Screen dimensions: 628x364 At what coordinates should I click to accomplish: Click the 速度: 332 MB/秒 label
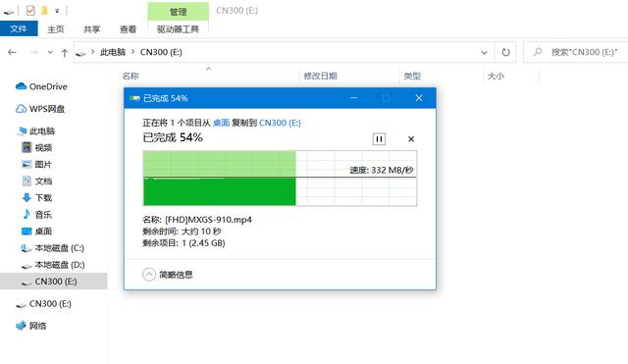tap(382, 170)
